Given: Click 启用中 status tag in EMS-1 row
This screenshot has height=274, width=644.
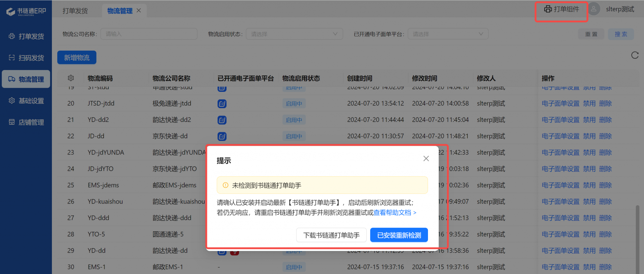Looking at the screenshot, I should (294, 267).
